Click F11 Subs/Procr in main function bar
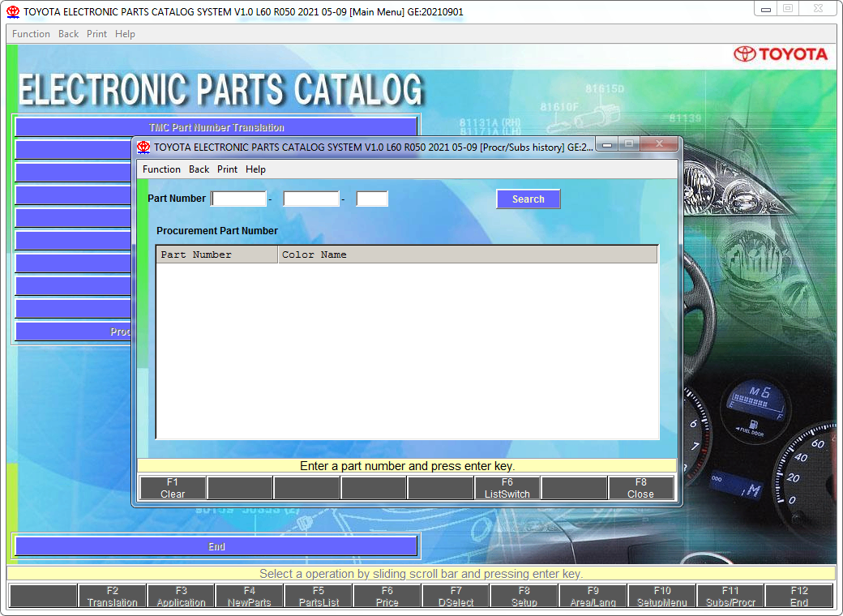843x616 pixels. coord(730,596)
